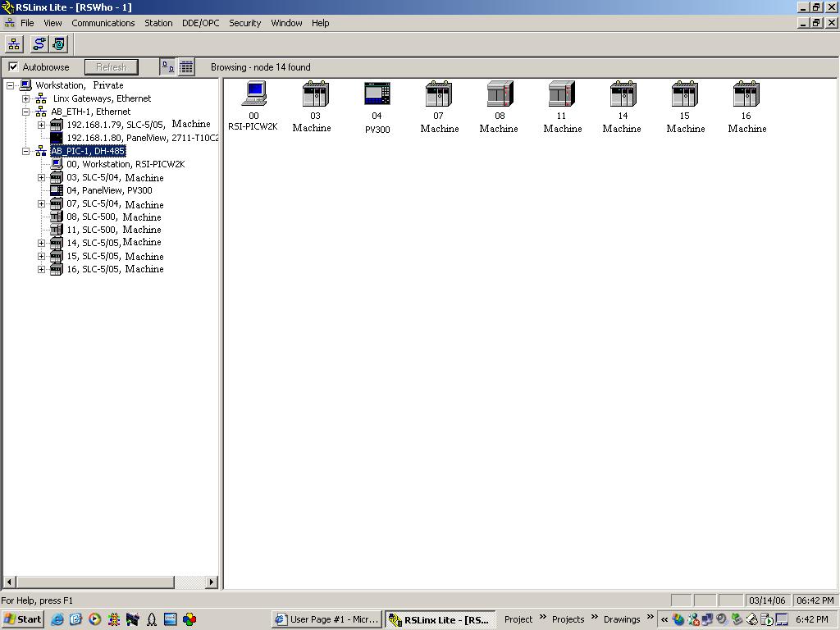Expand the 192.168.1.79 SLC-5/05 node

(x=41, y=125)
